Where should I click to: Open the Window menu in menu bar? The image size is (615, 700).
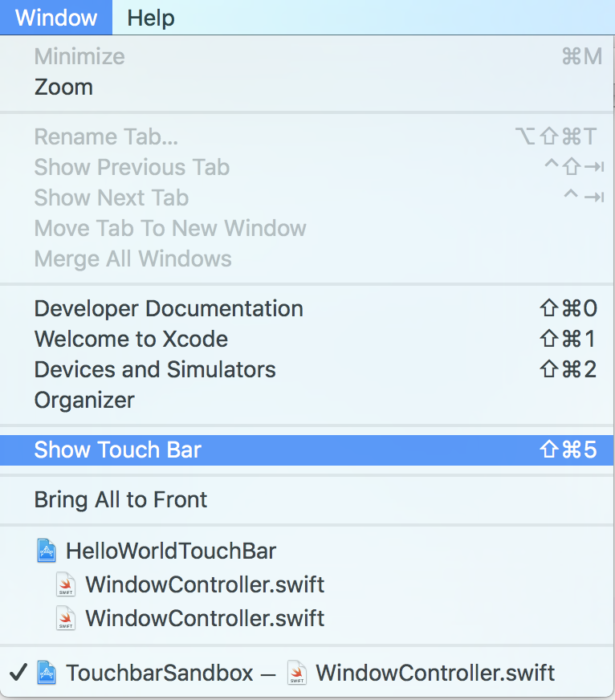point(56,18)
